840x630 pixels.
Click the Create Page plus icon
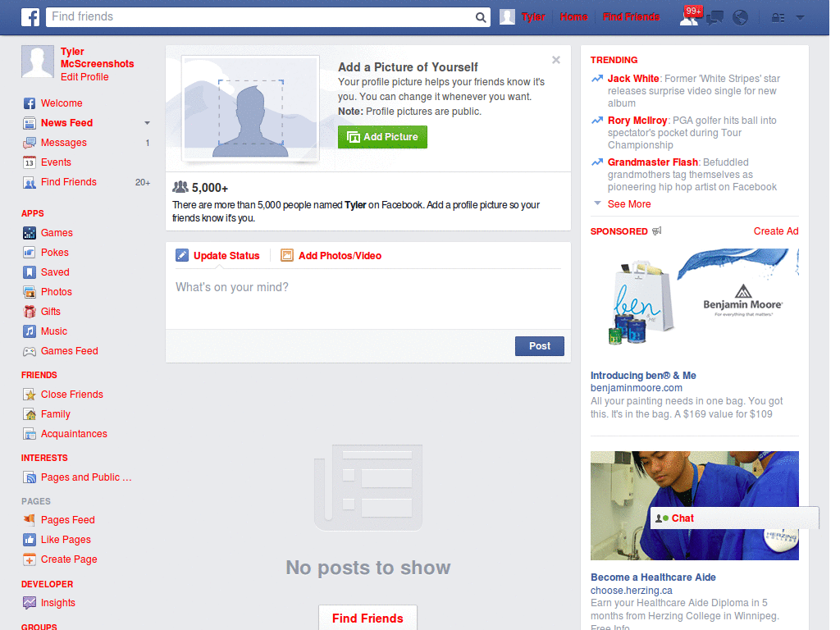[30, 559]
